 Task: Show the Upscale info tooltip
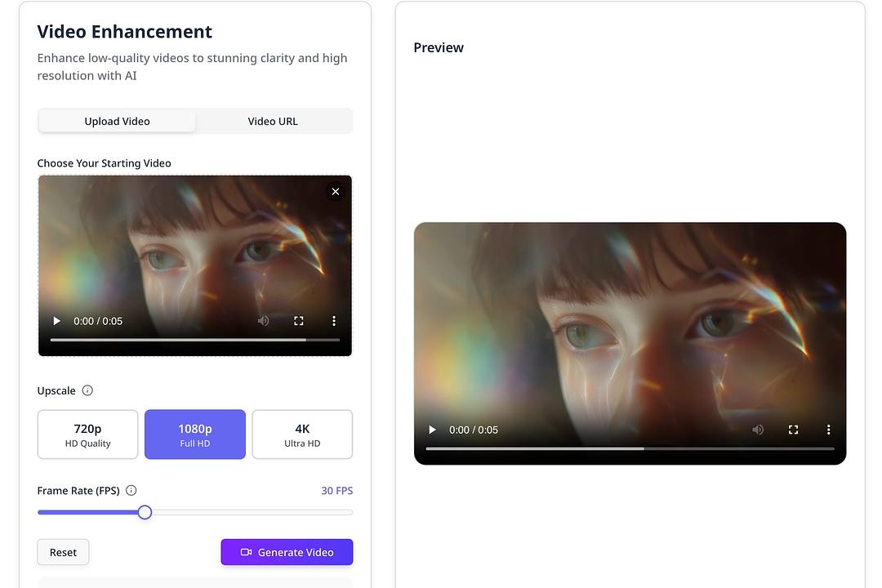click(x=87, y=390)
